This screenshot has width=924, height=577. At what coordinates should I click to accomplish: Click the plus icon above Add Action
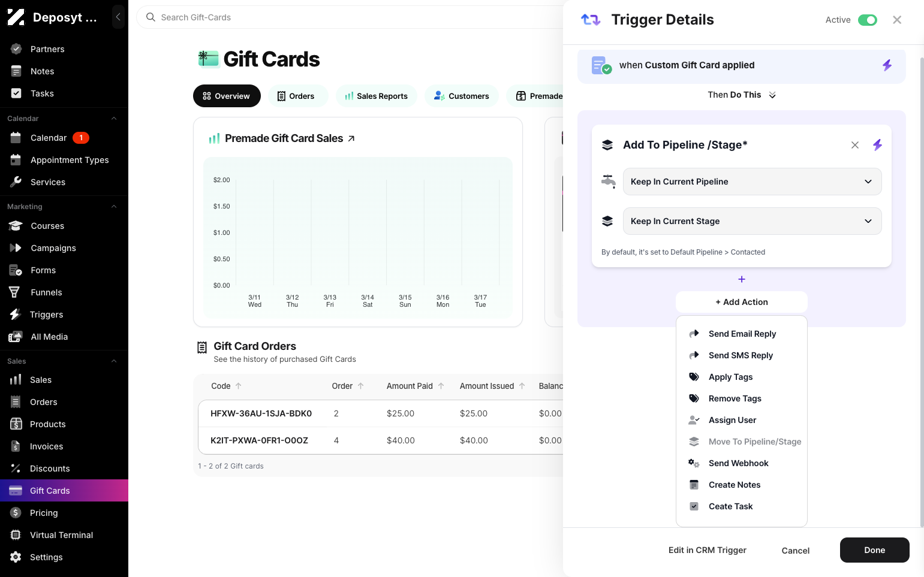coord(742,279)
